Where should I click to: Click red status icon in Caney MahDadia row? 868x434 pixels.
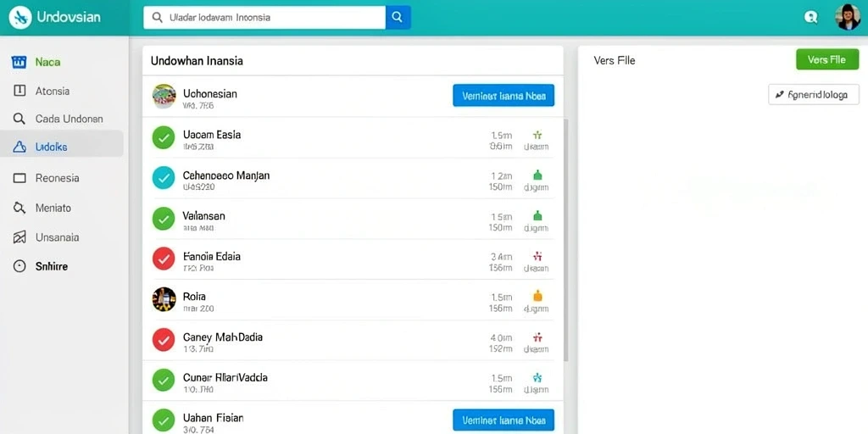pyautogui.click(x=537, y=337)
